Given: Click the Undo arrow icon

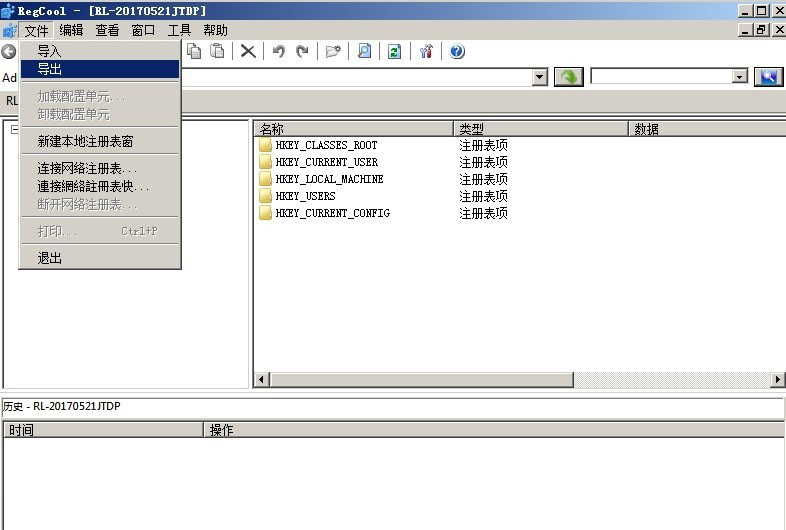Looking at the screenshot, I should (279, 51).
